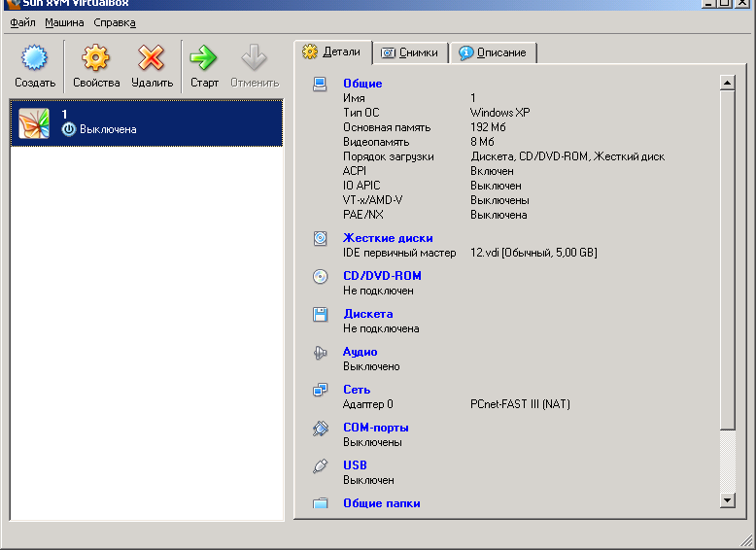Click the 12.vdi hard disk entry
756x550 pixels.
533,253
